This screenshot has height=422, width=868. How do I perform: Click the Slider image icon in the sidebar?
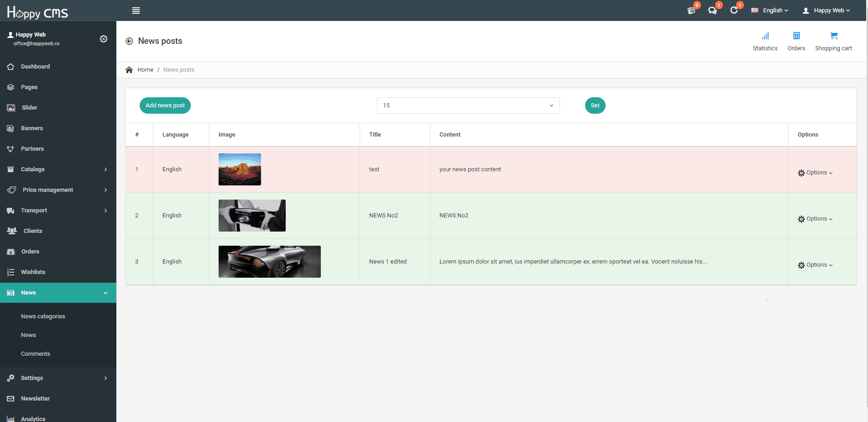coord(11,108)
